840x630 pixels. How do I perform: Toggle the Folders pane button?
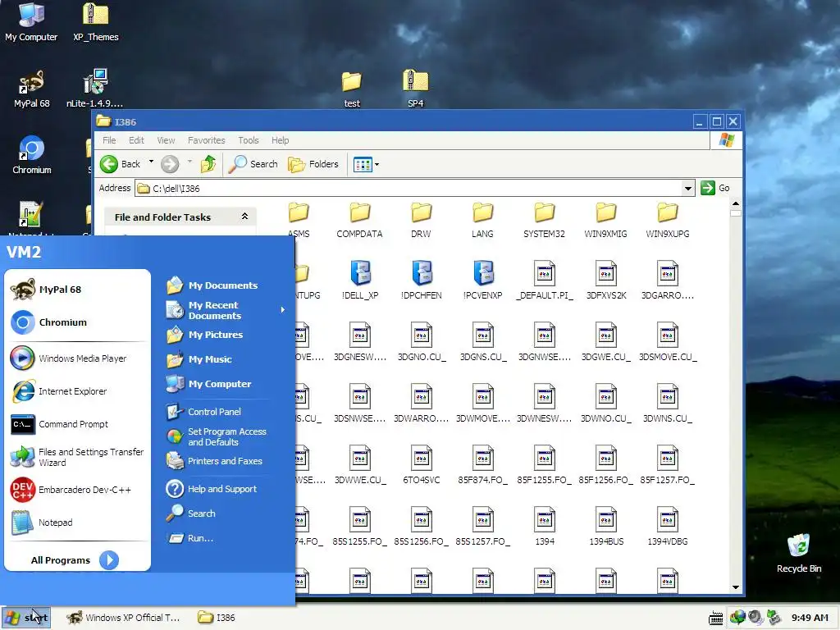313,164
